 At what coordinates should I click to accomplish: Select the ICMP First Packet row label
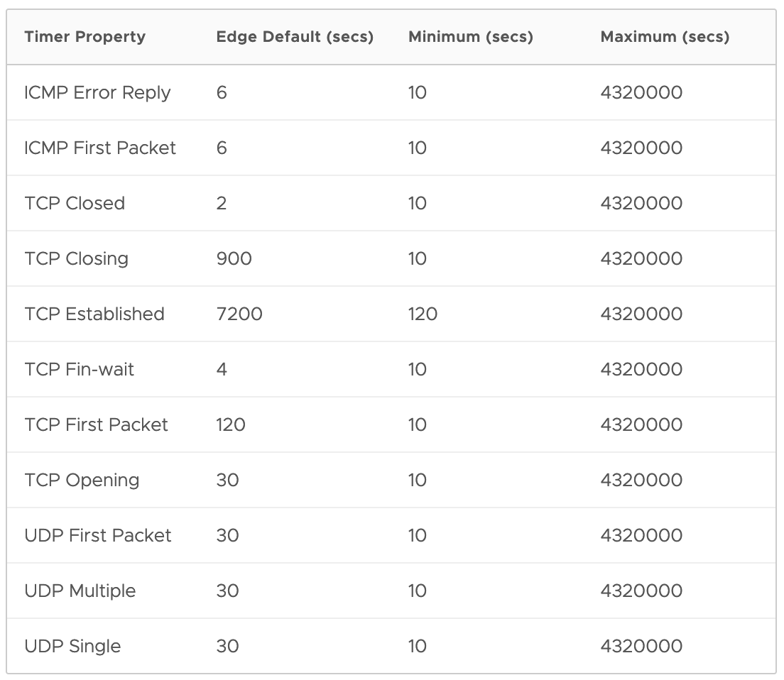[100, 148]
